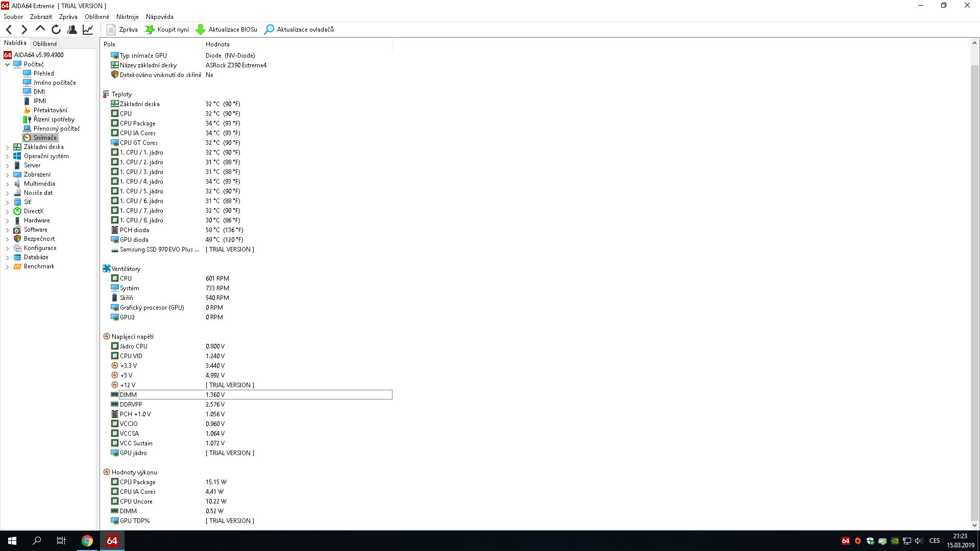Expand the Multimédia tree node
980x551 pixels.
7,184
